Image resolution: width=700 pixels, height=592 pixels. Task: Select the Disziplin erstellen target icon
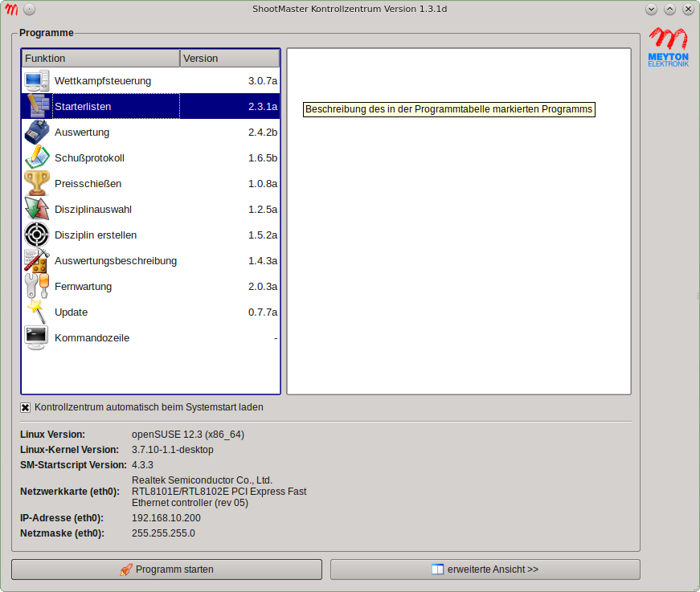36,235
